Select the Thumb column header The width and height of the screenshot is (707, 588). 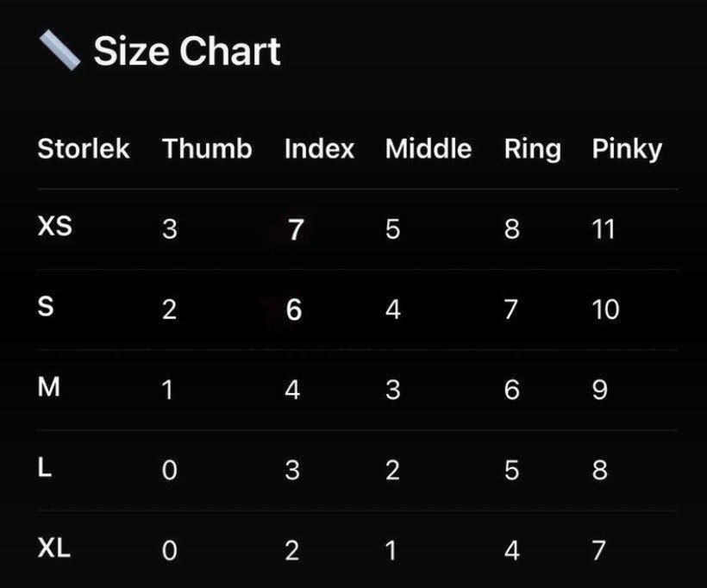tap(207, 149)
